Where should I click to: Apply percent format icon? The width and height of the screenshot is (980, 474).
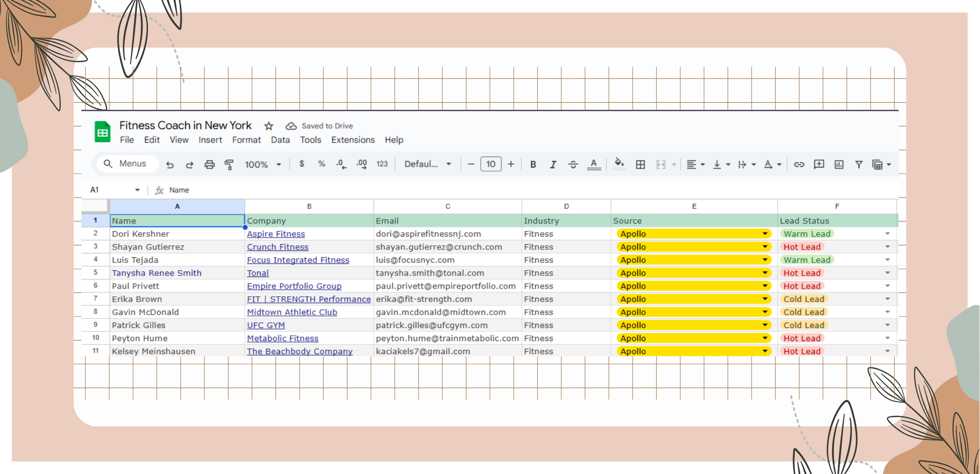[x=322, y=164]
